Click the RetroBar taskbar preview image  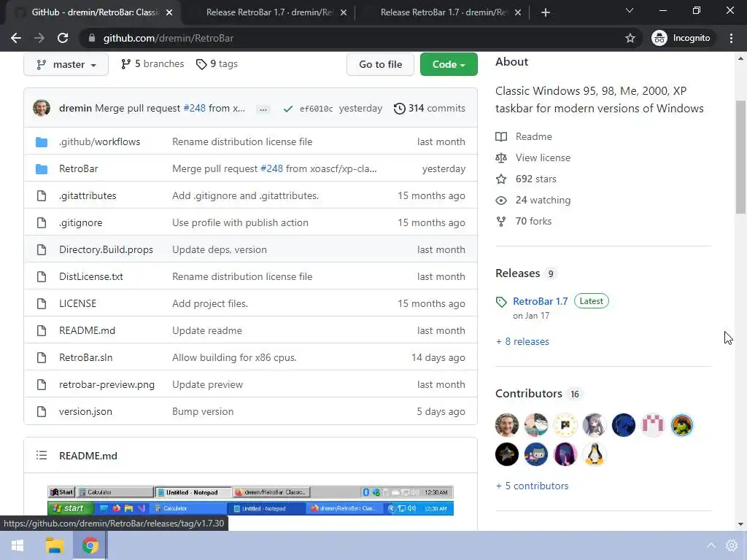pyautogui.click(x=251, y=500)
